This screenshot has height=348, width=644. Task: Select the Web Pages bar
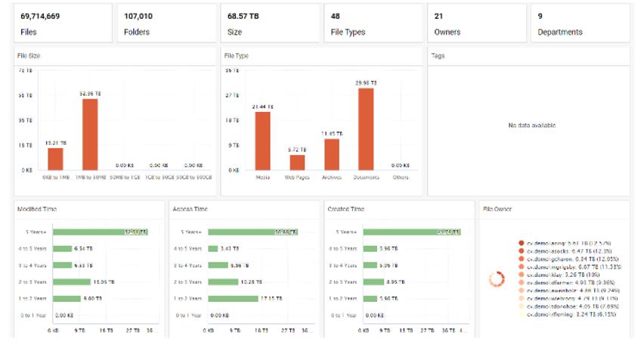coord(297,162)
